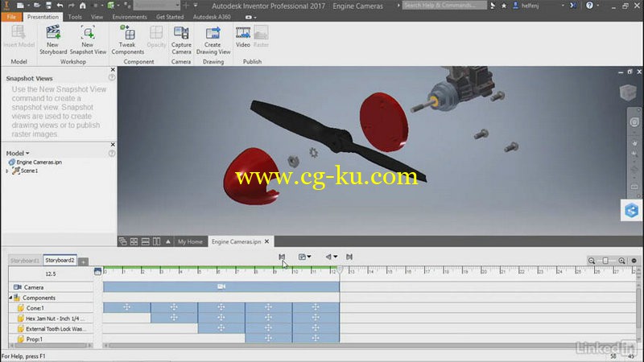
Task: Click the play storyboard button
Action: 302,257
